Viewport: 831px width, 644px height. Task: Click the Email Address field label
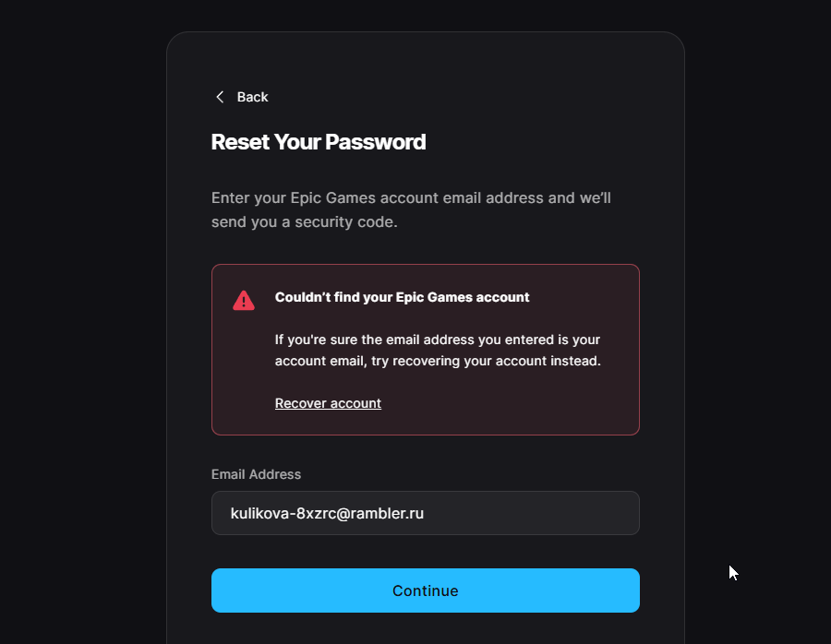pos(256,474)
